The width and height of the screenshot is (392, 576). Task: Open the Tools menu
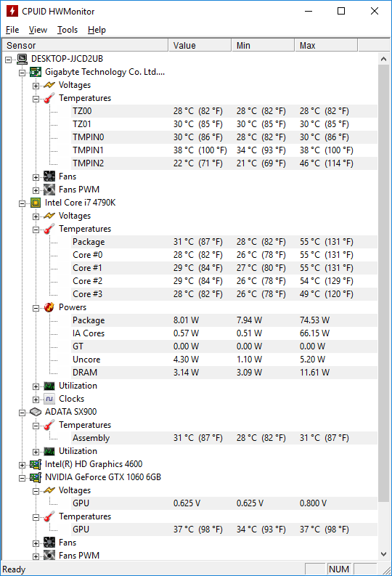68,30
